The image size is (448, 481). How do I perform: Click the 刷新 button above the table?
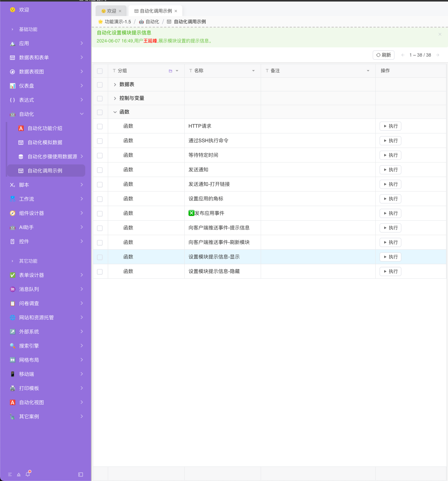383,55
